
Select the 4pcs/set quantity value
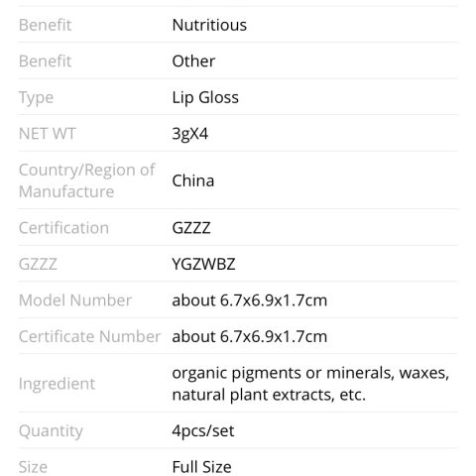tap(203, 431)
